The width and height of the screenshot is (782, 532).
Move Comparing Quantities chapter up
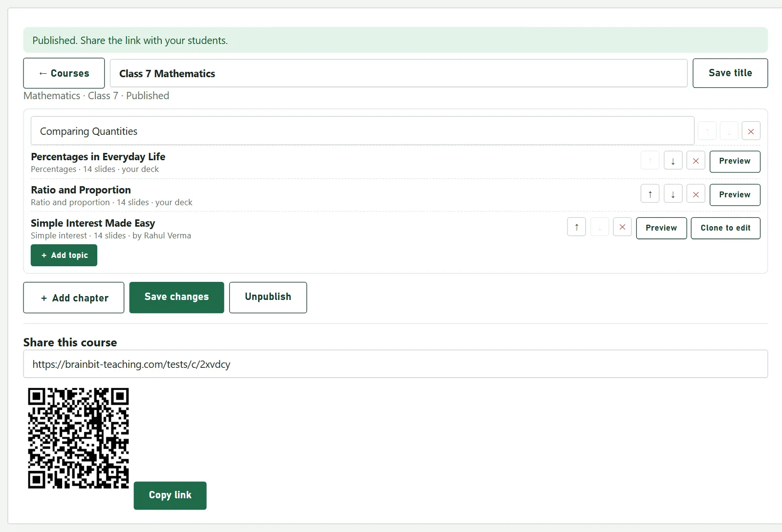click(x=707, y=131)
